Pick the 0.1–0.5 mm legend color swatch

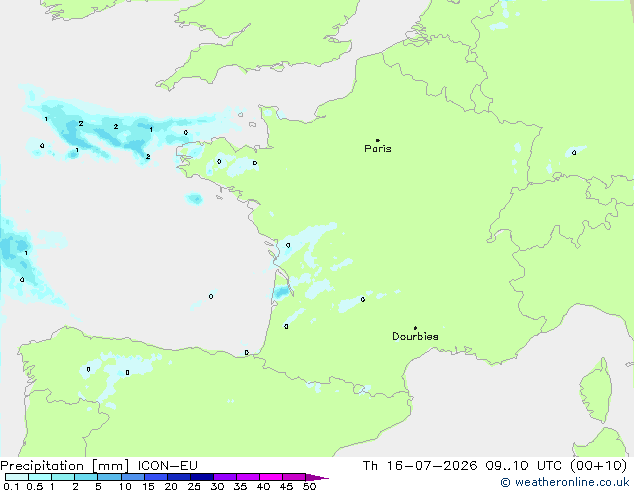tap(17, 477)
